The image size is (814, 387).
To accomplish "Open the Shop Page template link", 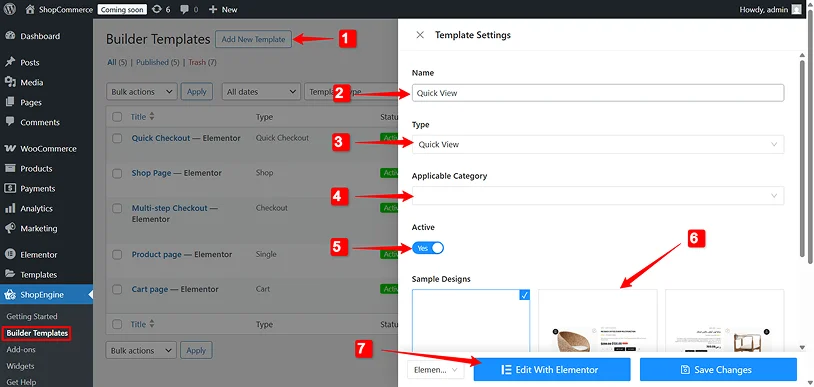I will (151, 173).
